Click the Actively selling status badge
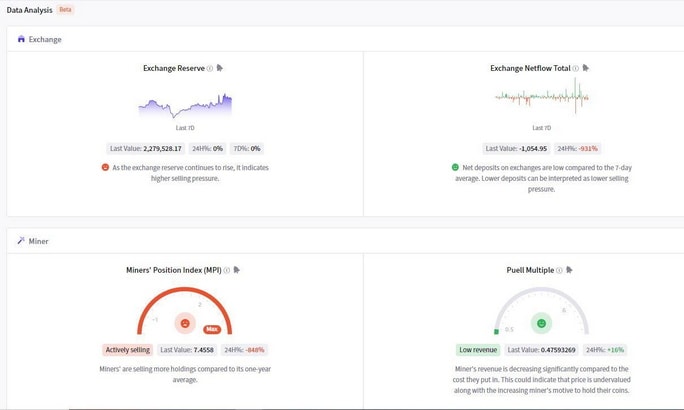Image resolution: width=684 pixels, height=410 pixels. (x=127, y=350)
